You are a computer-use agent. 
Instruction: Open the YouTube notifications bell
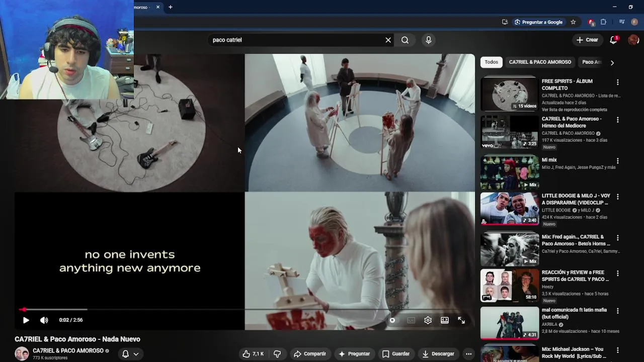[613, 40]
